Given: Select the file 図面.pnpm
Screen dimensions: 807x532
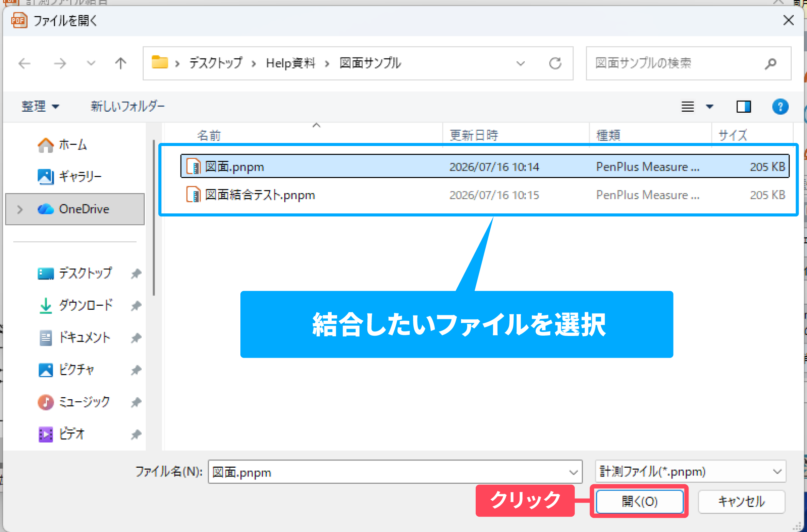Looking at the screenshot, I should pos(485,166).
